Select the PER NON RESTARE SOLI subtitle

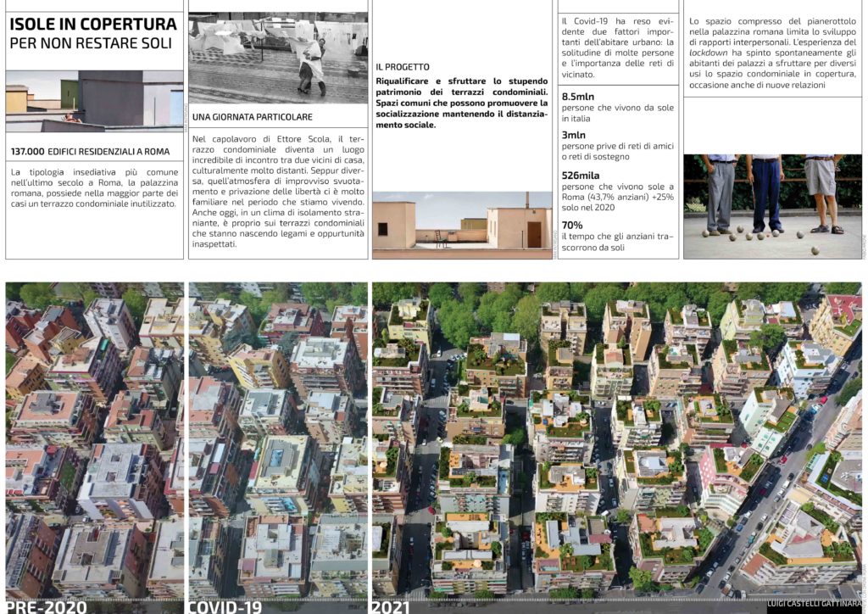[x=81, y=42]
